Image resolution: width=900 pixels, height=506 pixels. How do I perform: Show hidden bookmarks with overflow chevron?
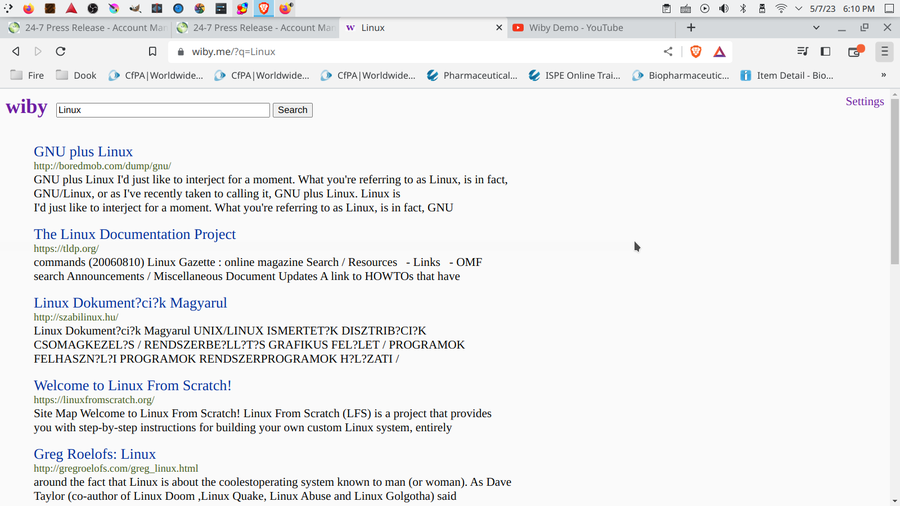point(883,75)
